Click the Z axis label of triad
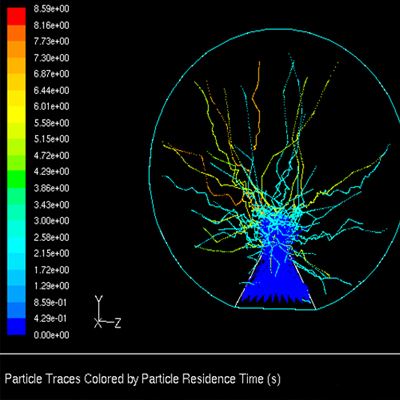Image resolution: width=400 pixels, height=400 pixels. click(x=118, y=323)
